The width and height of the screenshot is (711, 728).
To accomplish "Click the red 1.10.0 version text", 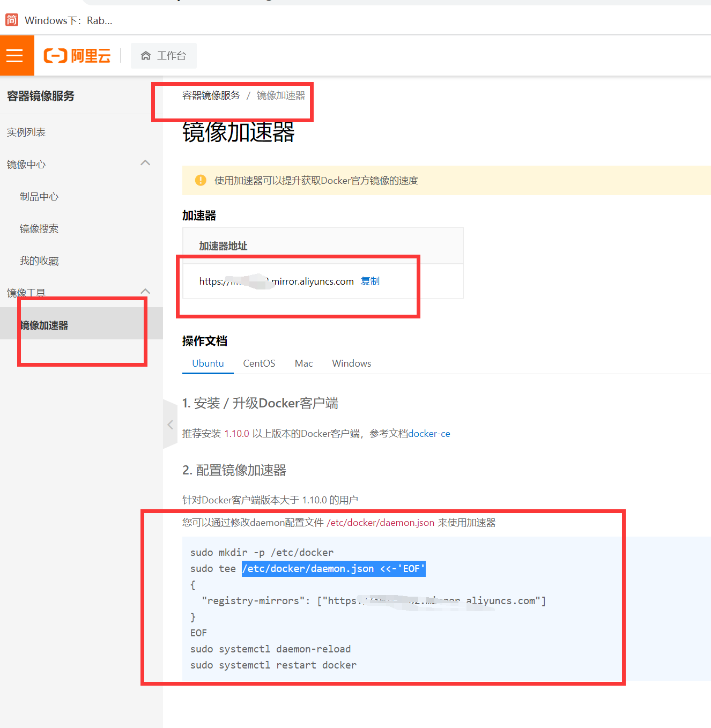I will (236, 434).
